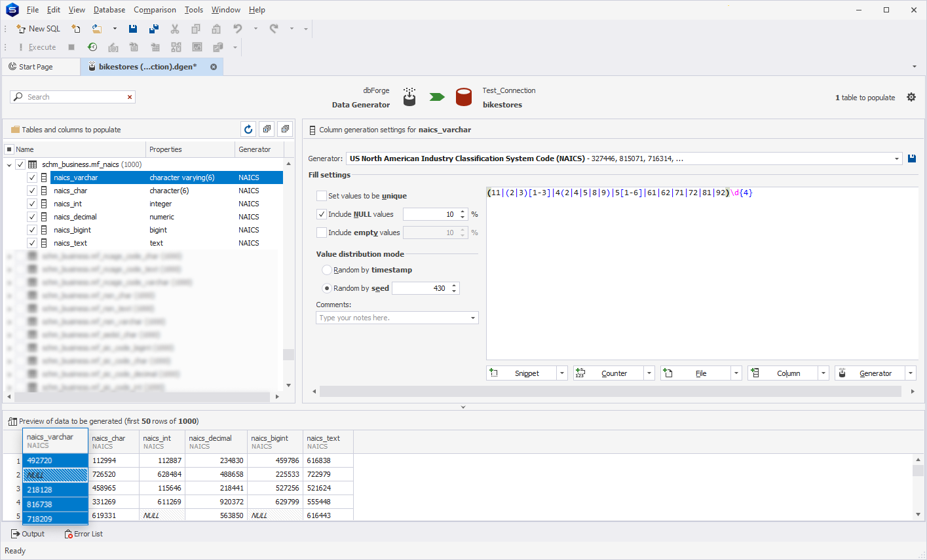
Task: Click the collapse all tables icon
Action: coord(285,130)
